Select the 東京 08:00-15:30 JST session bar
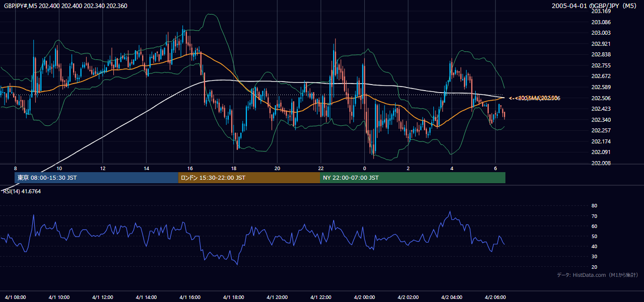 click(x=96, y=178)
